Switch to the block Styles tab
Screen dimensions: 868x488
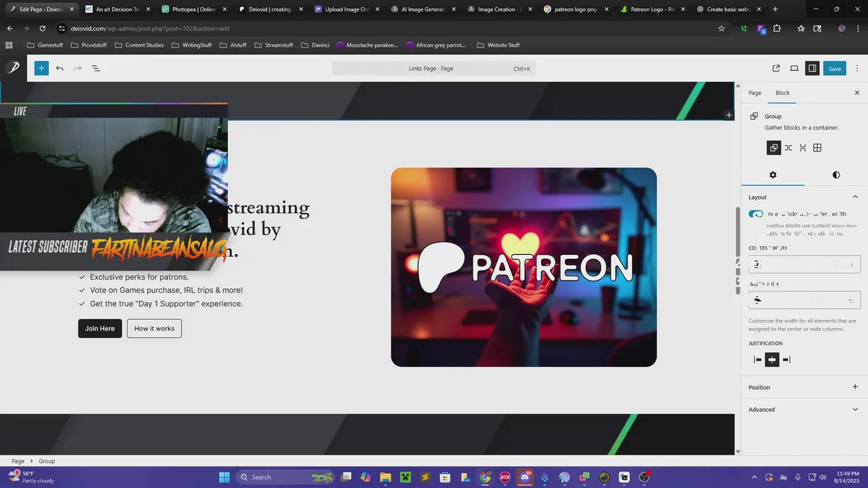click(x=836, y=175)
